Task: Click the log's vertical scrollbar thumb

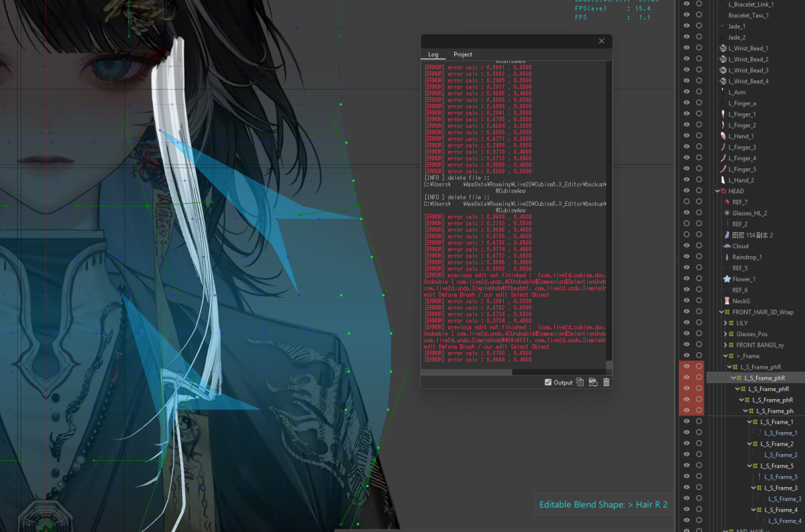Action: pyautogui.click(x=609, y=366)
